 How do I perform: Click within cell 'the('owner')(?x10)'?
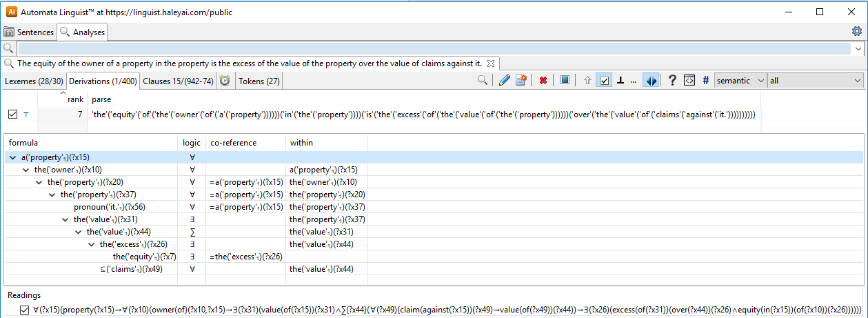coord(323,182)
